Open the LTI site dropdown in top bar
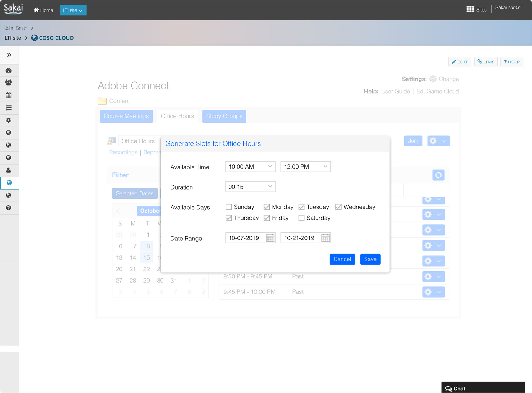Image resolution: width=532 pixels, height=393 pixels. [x=73, y=10]
